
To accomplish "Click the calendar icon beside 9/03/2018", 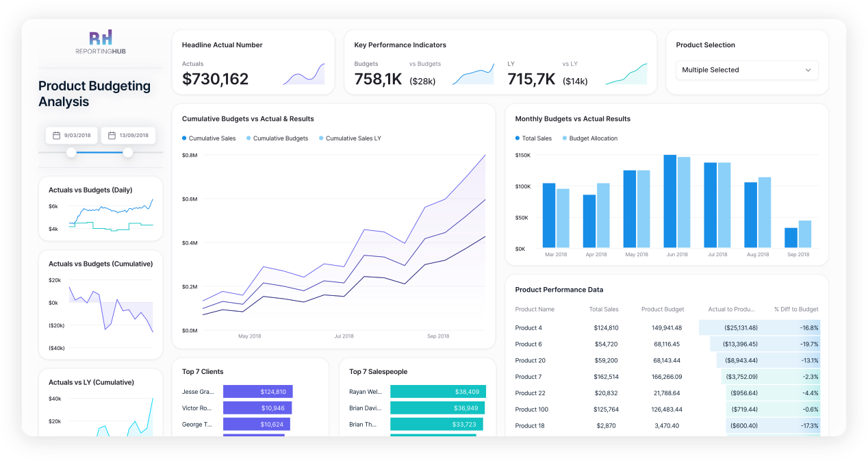I will click(57, 135).
